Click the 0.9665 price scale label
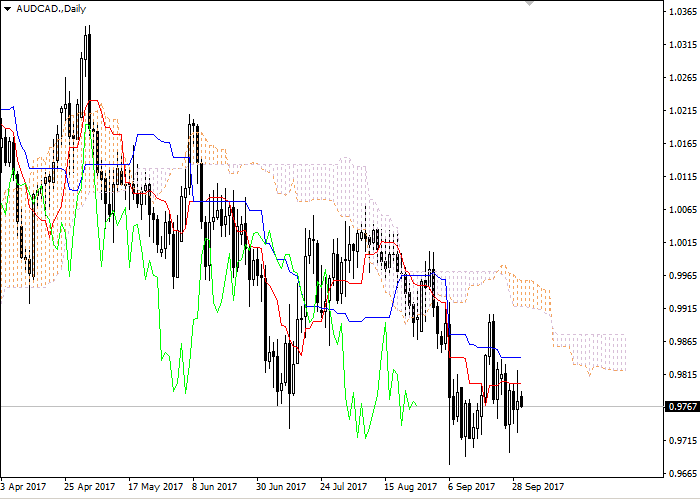 click(x=683, y=474)
